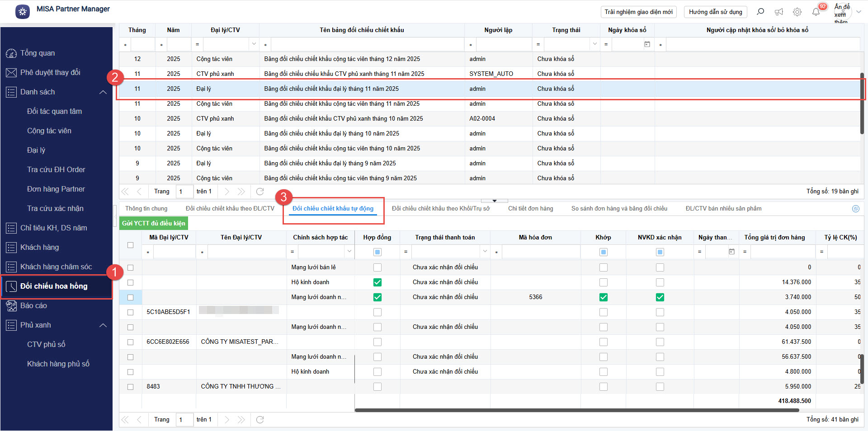868x431 pixels.
Task: Click Hướng dẫn sử dụng button
Action: pos(715,12)
